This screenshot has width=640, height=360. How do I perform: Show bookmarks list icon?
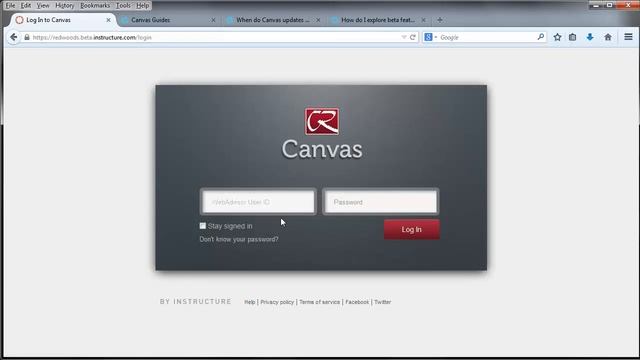coord(573,37)
